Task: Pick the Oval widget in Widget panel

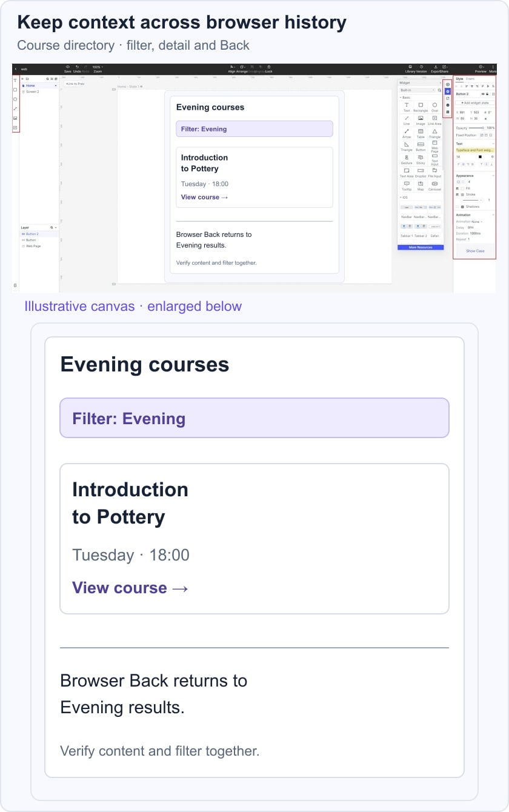Action: point(434,107)
